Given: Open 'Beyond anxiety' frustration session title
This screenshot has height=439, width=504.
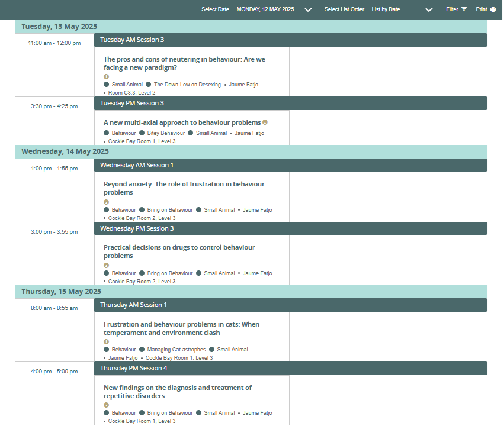Looking at the screenshot, I should coord(184,188).
